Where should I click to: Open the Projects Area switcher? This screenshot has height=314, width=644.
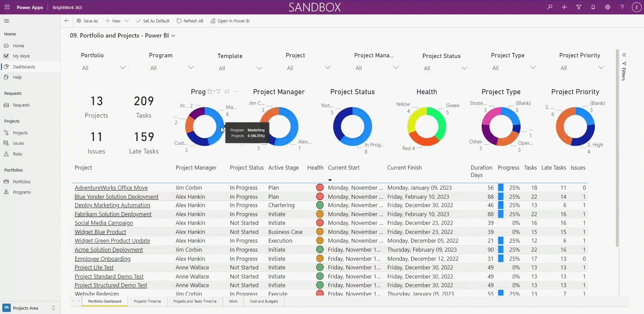point(30,308)
